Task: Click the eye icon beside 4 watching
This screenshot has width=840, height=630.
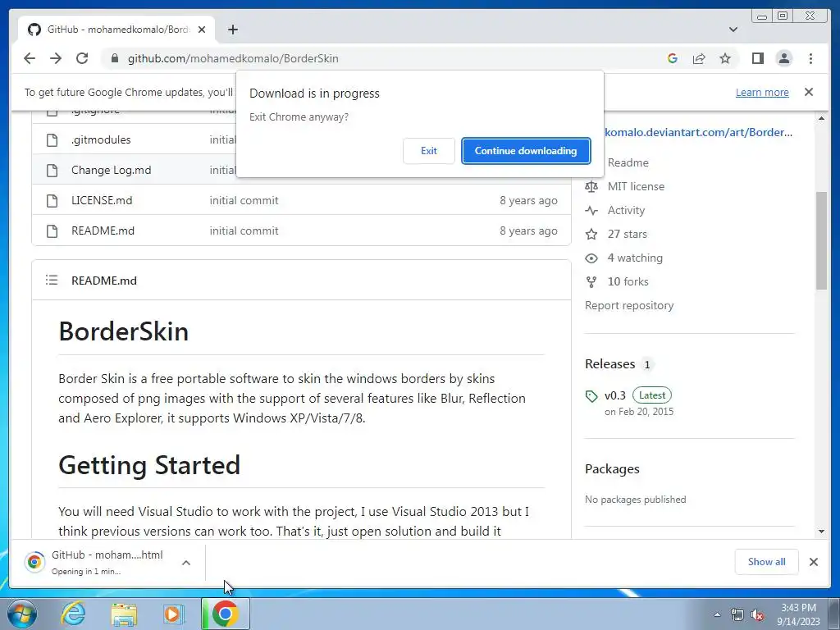Action: pos(591,258)
